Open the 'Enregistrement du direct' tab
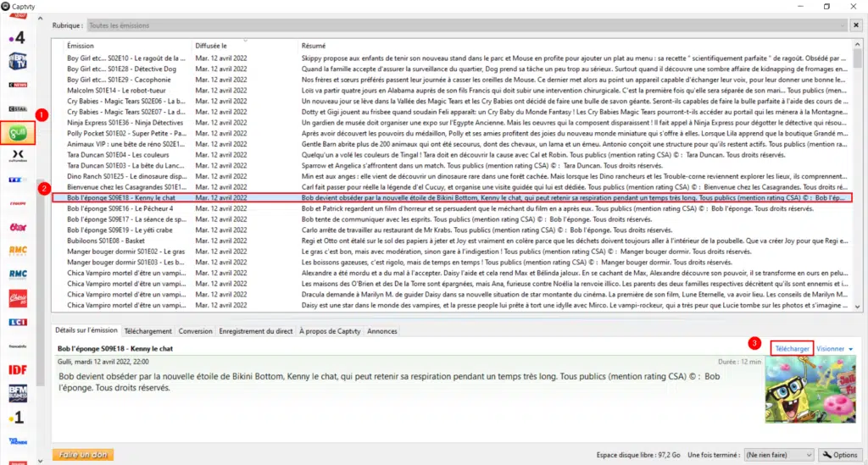The image size is (868, 465). click(256, 331)
